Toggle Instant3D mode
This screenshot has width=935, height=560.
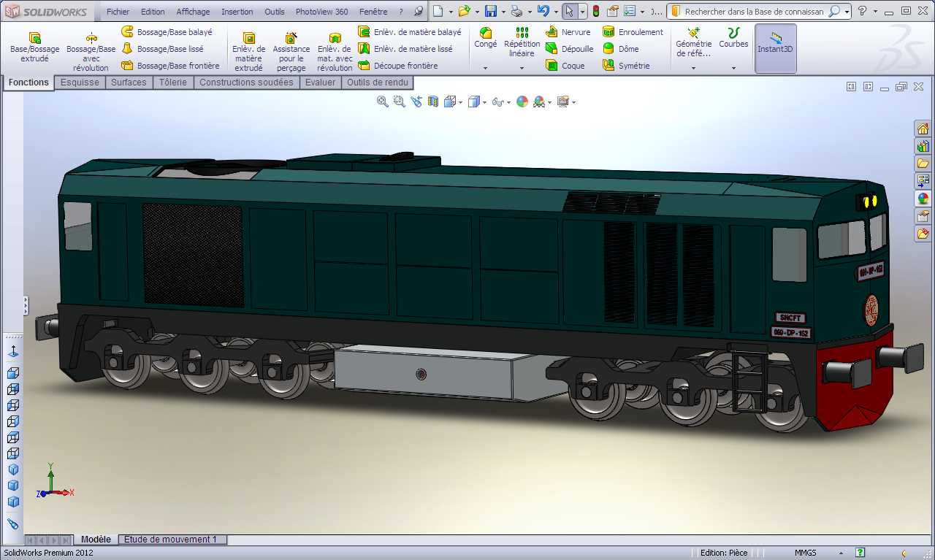[775, 48]
